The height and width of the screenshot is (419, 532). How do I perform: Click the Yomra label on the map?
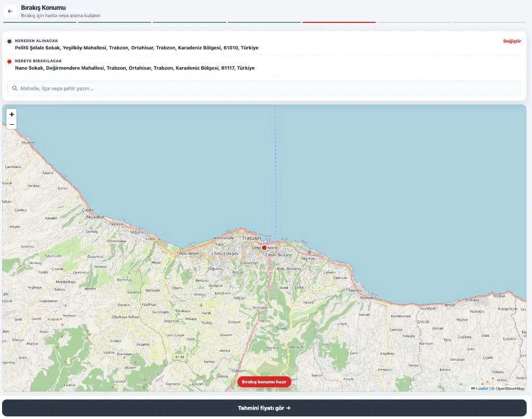point(366,297)
